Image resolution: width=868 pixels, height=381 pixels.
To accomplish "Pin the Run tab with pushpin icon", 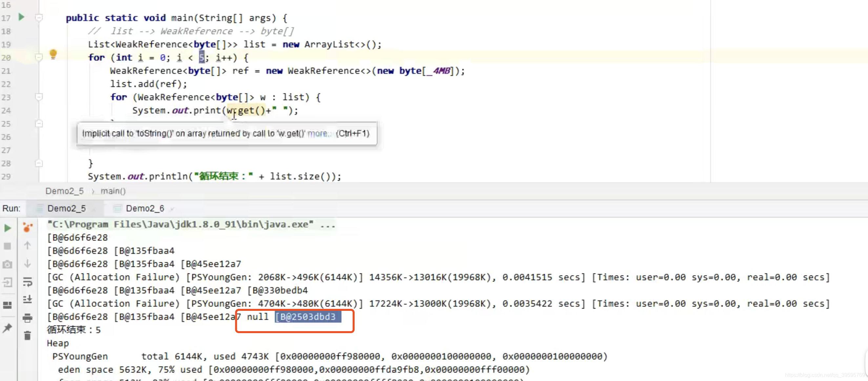I will click(8, 328).
